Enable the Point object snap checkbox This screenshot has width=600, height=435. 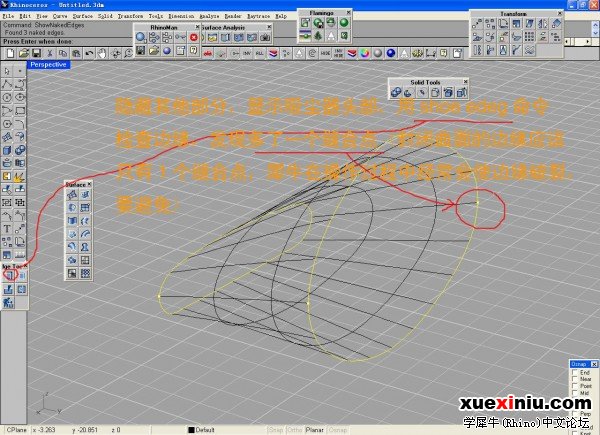coord(574,386)
